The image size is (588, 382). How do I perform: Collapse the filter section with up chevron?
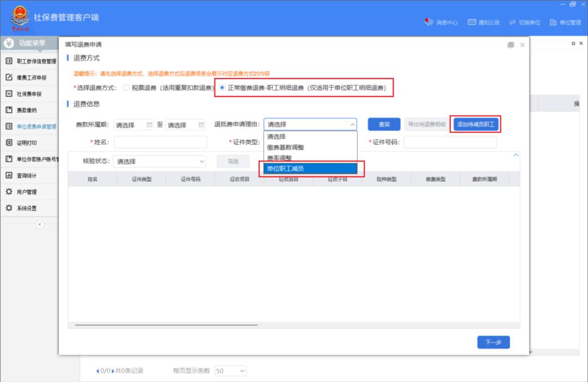[516, 156]
